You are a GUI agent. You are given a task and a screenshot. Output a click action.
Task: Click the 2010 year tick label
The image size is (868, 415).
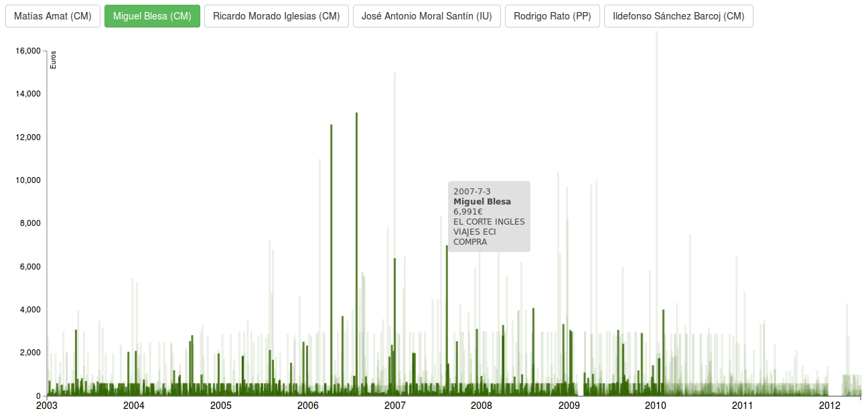(655, 406)
